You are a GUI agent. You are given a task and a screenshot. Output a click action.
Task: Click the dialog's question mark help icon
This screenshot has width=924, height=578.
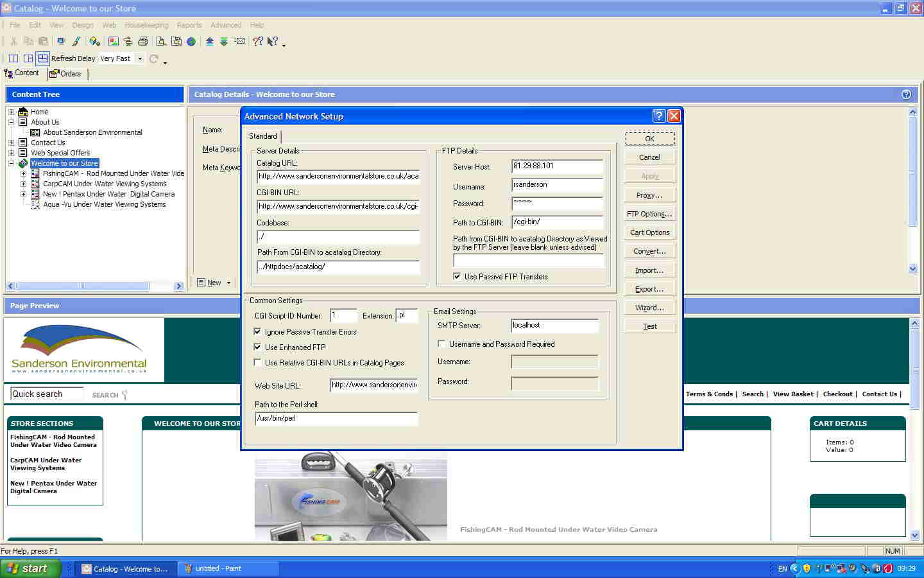click(658, 116)
